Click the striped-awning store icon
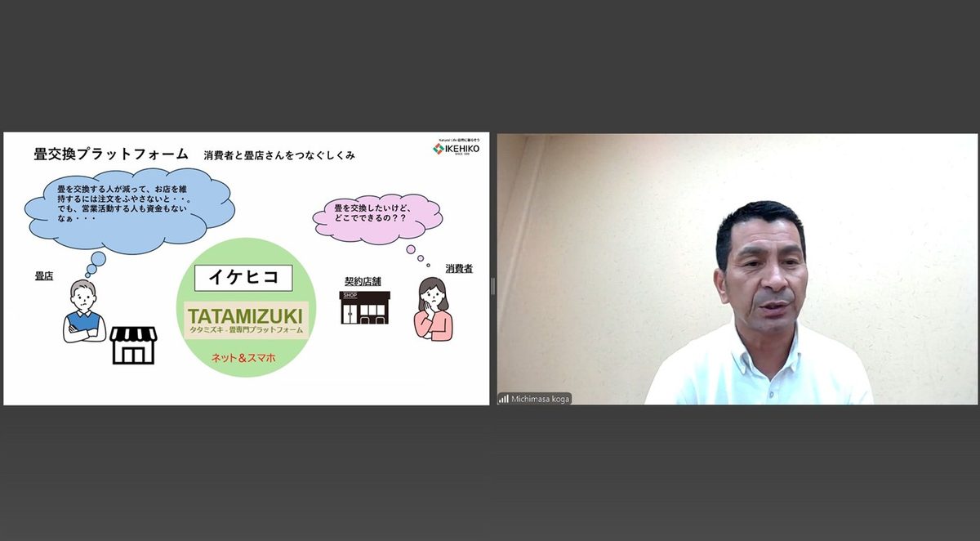The width and height of the screenshot is (980, 541). [132, 345]
